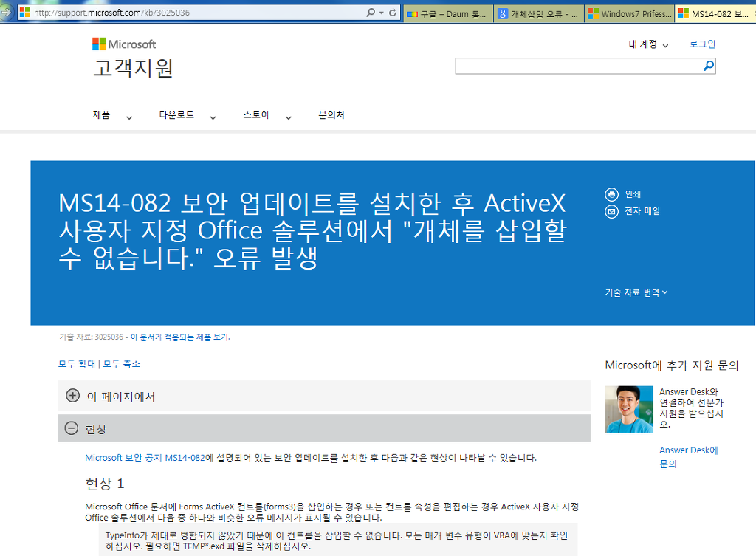Click the envelope icon next to 전자 메일
This screenshot has height=556, width=756.
tap(611, 211)
